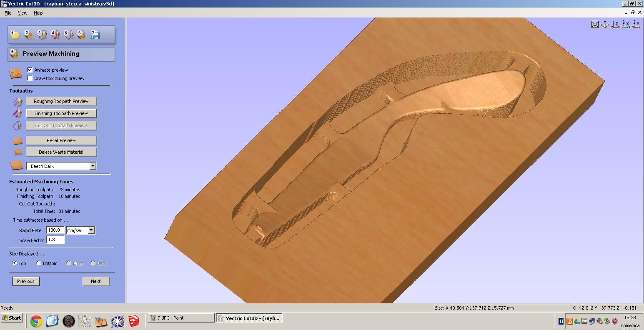Viewport: 644px width, 330px height.
Task: Click the '31 minutes' total time value
Action: click(x=69, y=211)
